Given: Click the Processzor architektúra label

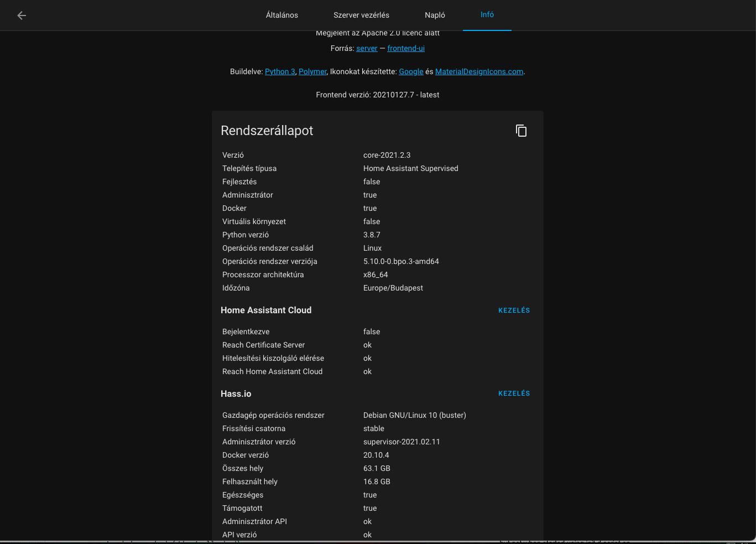Looking at the screenshot, I should (263, 274).
